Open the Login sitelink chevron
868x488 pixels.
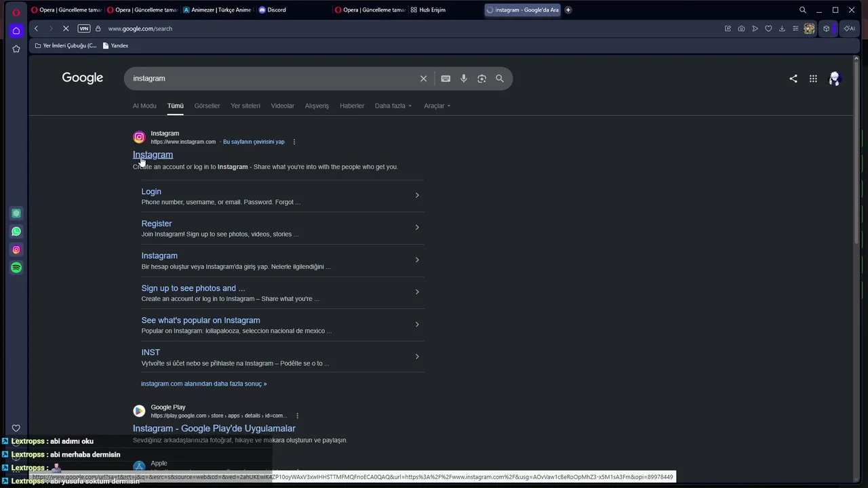click(x=417, y=195)
